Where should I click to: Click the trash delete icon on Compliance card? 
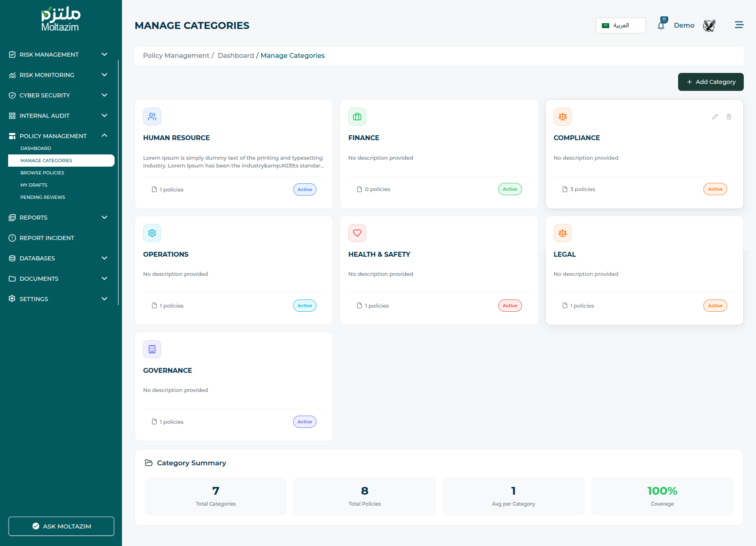[729, 117]
